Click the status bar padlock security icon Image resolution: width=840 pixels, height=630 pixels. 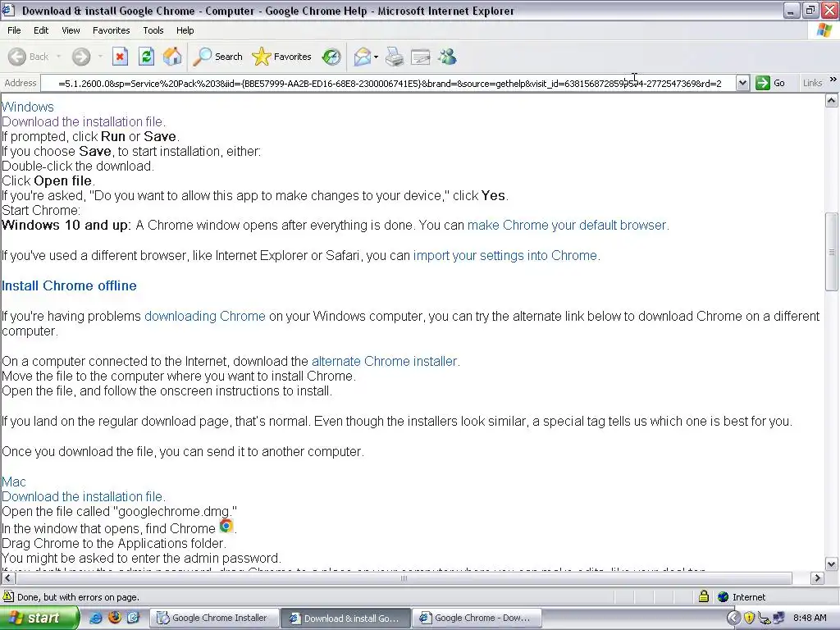coord(704,596)
